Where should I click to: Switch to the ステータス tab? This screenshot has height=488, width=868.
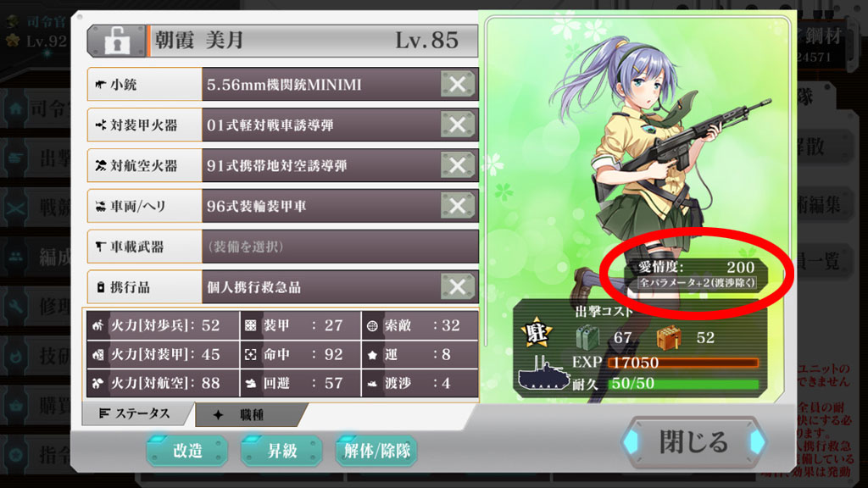(x=136, y=413)
